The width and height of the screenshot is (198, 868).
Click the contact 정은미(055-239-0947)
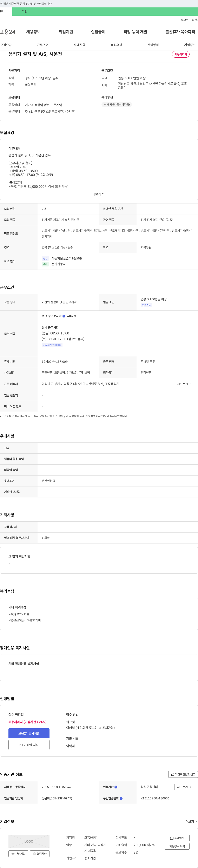coord(57,798)
